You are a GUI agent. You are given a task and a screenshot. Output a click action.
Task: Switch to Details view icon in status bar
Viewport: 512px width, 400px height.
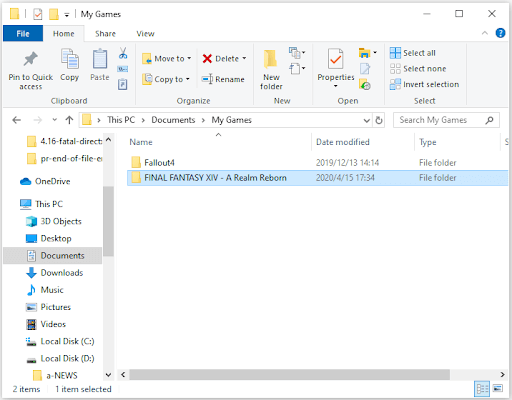(x=482, y=389)
